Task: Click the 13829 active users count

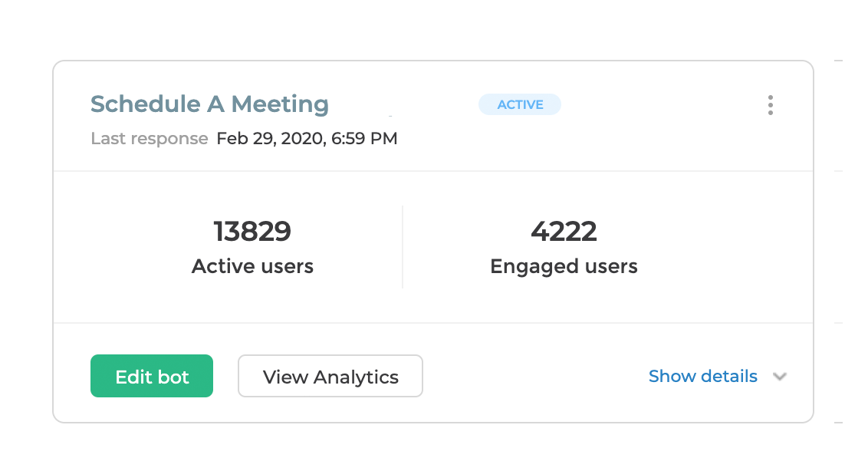Action: 252,231
